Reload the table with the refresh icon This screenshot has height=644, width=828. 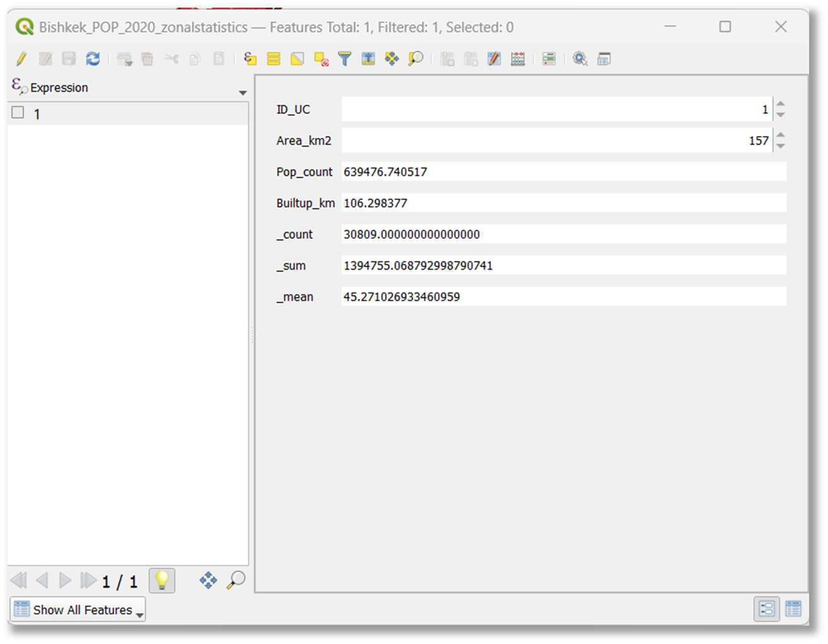click(x=93, y=59)
